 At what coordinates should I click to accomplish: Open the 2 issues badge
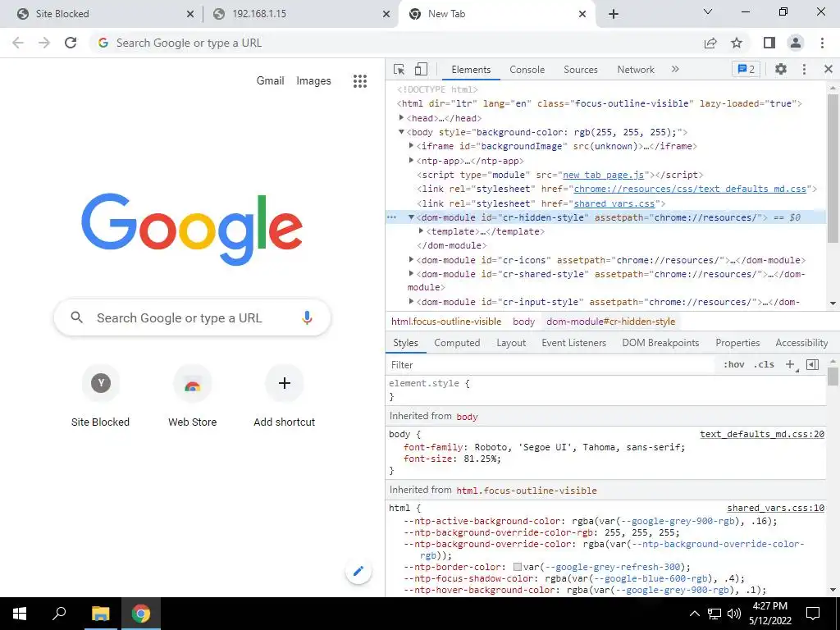pyautogui.click(x=746, y=69)
